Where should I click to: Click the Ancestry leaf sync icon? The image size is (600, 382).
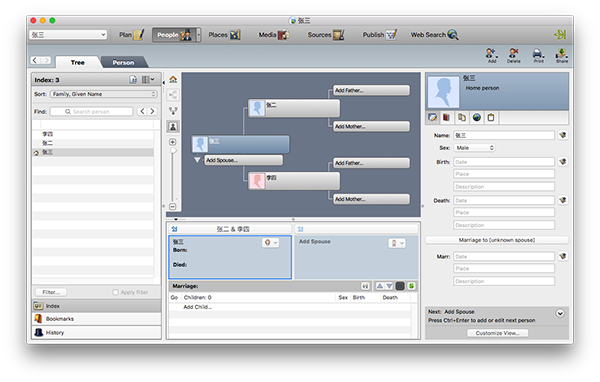(560, 35)
